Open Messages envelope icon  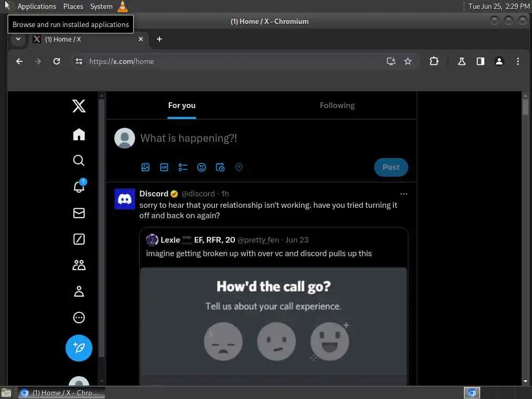pyautogui.click(x=79, y=213)
